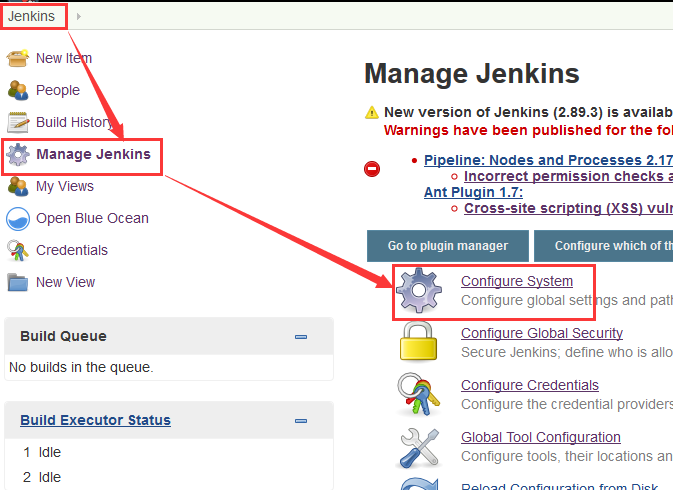The height and width of the screenshot is (490, 673).
Task: Collapse the Build Queue panel
Action: (x=301, y=337)
